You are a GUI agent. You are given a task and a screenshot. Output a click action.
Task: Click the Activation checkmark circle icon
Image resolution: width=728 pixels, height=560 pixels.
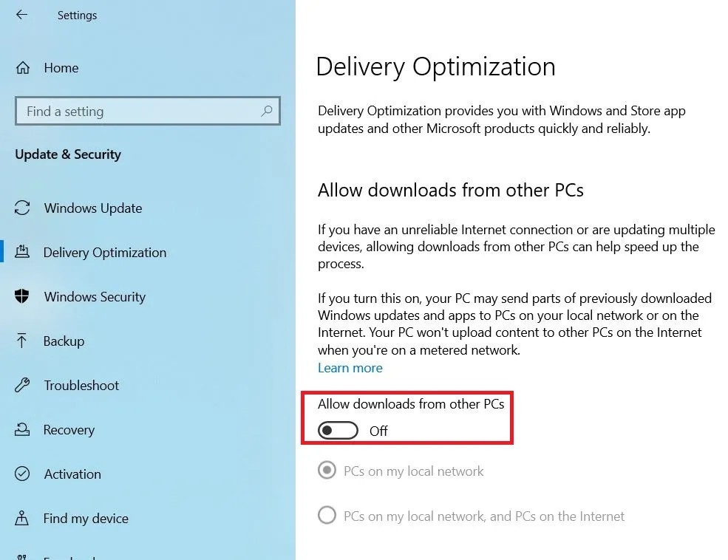[23, 474]
